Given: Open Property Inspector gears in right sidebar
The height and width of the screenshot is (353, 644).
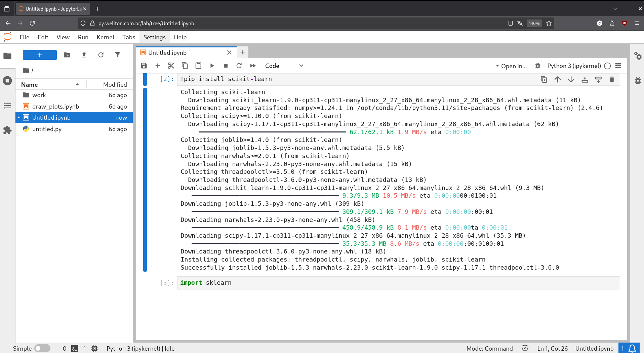Looking at the screenshot, I should 638,56.
